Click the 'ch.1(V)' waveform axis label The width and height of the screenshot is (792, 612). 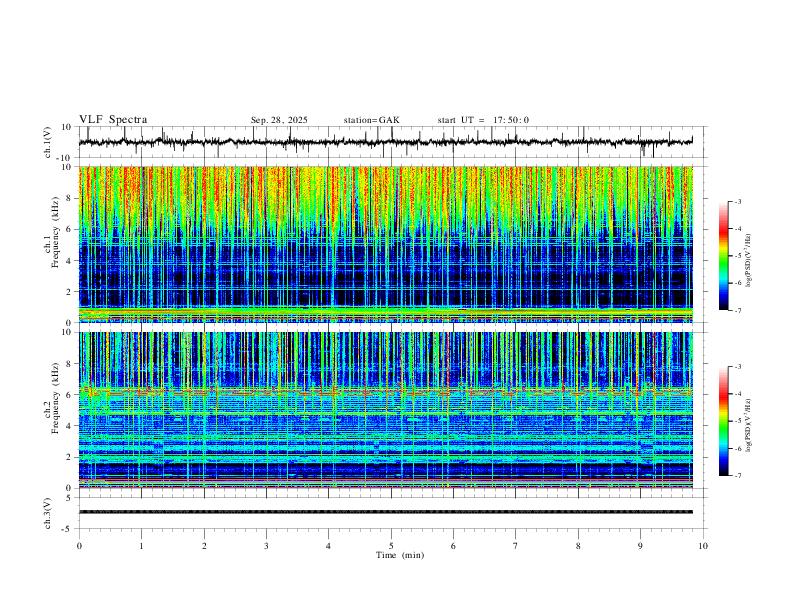coord(48,142)
